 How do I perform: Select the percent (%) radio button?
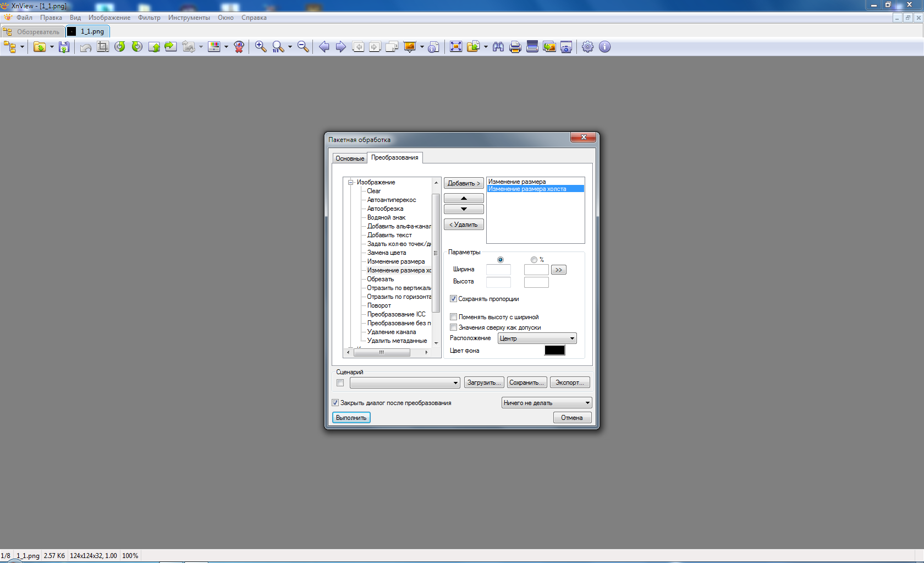534,260
